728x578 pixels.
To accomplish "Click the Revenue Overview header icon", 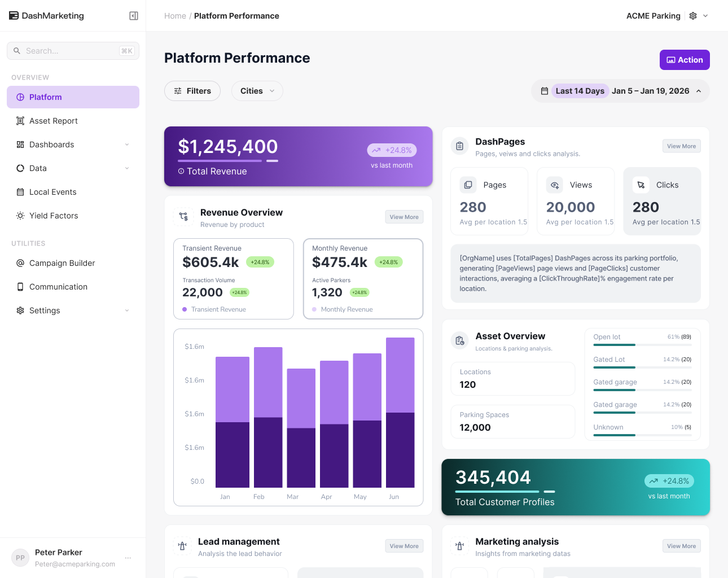I will click(183, 217).
